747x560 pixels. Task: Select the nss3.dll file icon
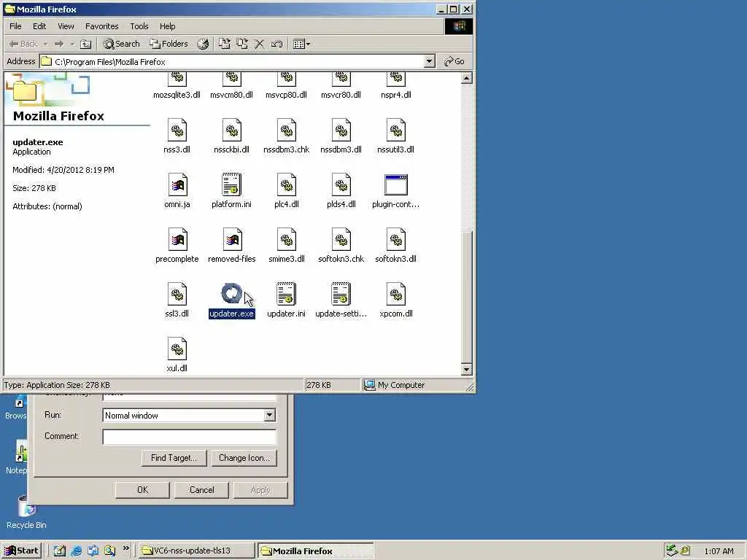point(177,130)
